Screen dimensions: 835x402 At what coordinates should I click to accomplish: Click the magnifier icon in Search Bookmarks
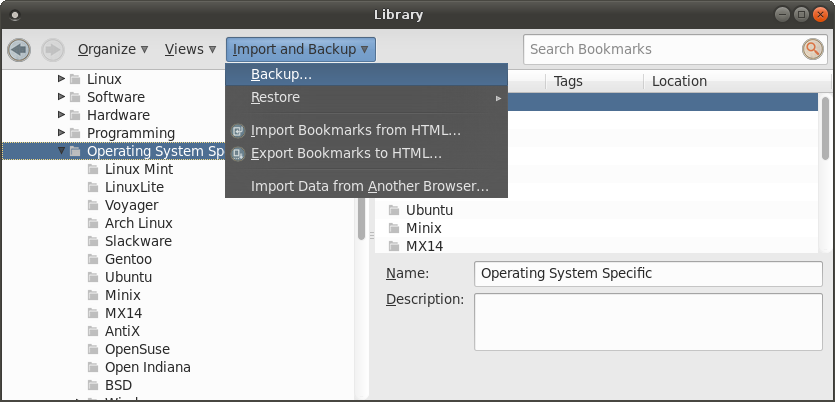tap(812, 49)
